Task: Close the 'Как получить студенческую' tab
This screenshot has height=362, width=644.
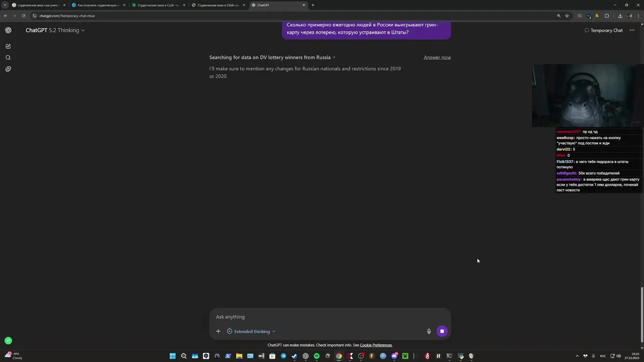Action: tap(124, 5)
